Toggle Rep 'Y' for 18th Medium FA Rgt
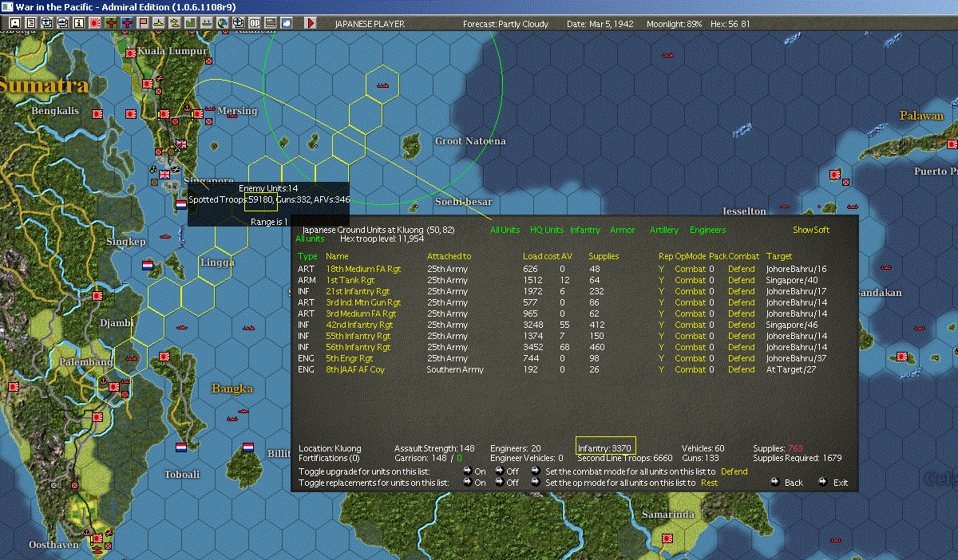 661,269
